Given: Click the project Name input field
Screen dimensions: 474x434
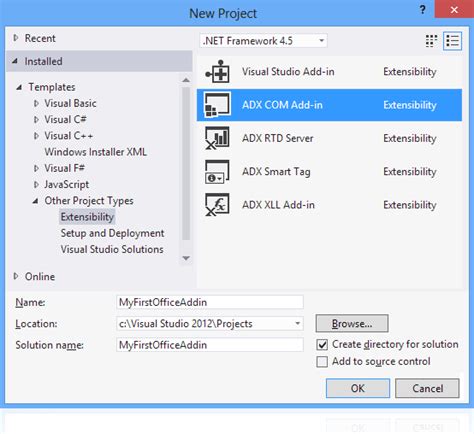Looking at the screenshot, I should coord(210,302).
